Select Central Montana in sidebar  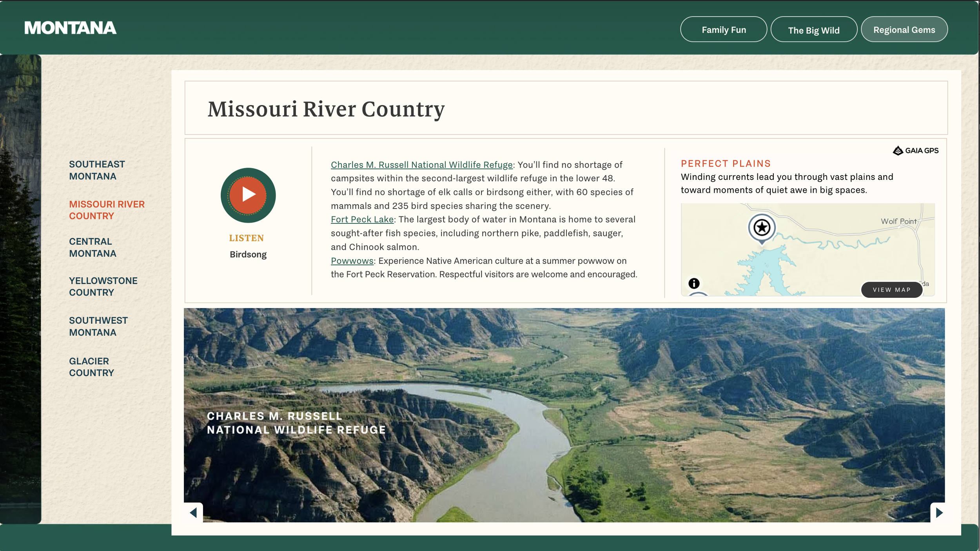[93, 247]
